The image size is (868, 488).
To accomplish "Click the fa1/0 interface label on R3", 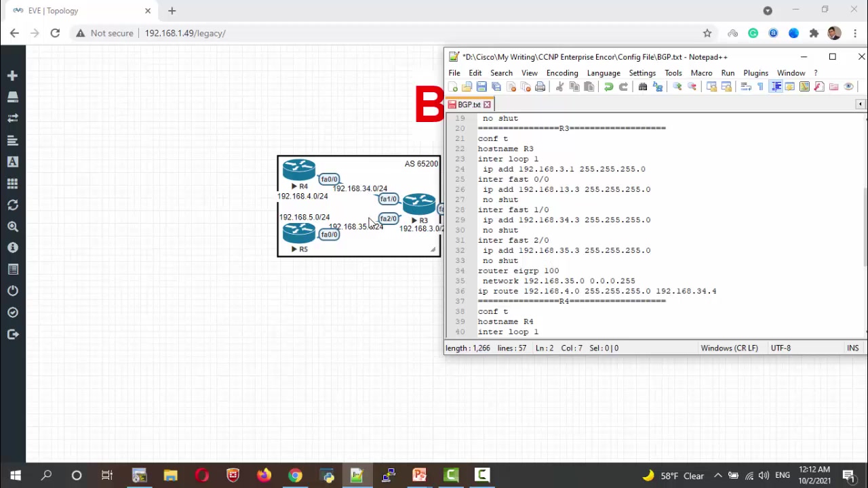I will click(x=389, y=199).
